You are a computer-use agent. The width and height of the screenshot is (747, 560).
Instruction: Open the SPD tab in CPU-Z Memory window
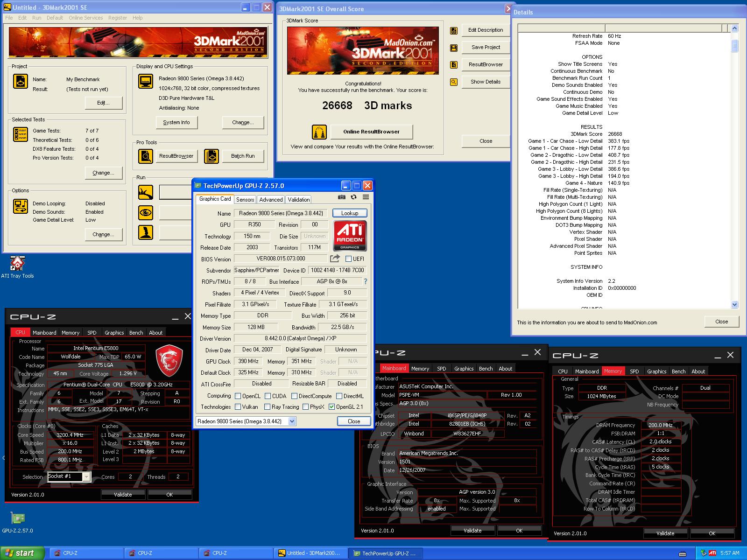click(634, 371)
